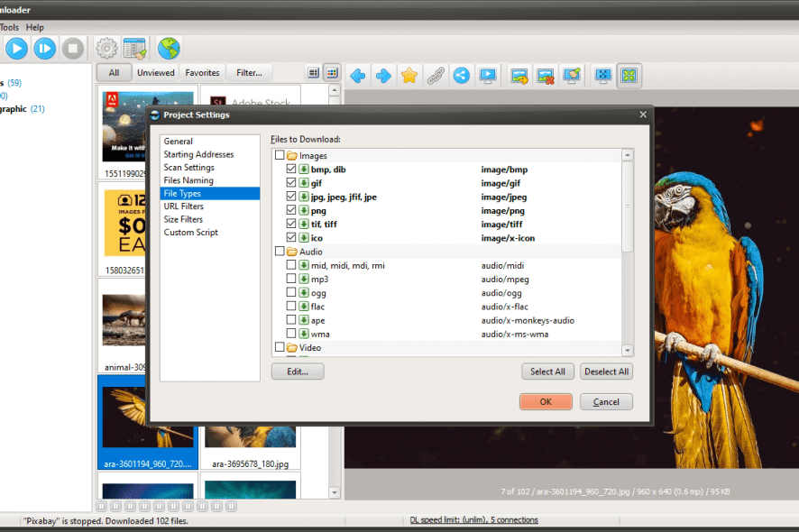Screen dimensions: 799x532
Task: Click the image icon with the pencil
Action: click(572, 76)
